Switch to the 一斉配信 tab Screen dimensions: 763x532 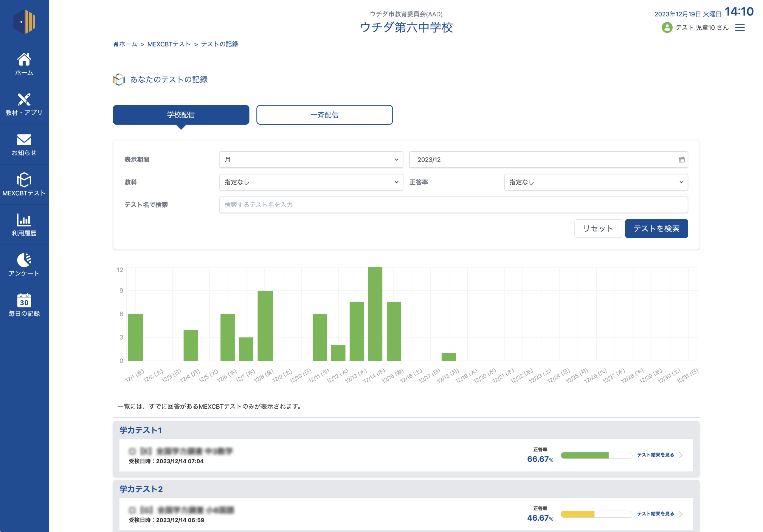pos(324,115)
